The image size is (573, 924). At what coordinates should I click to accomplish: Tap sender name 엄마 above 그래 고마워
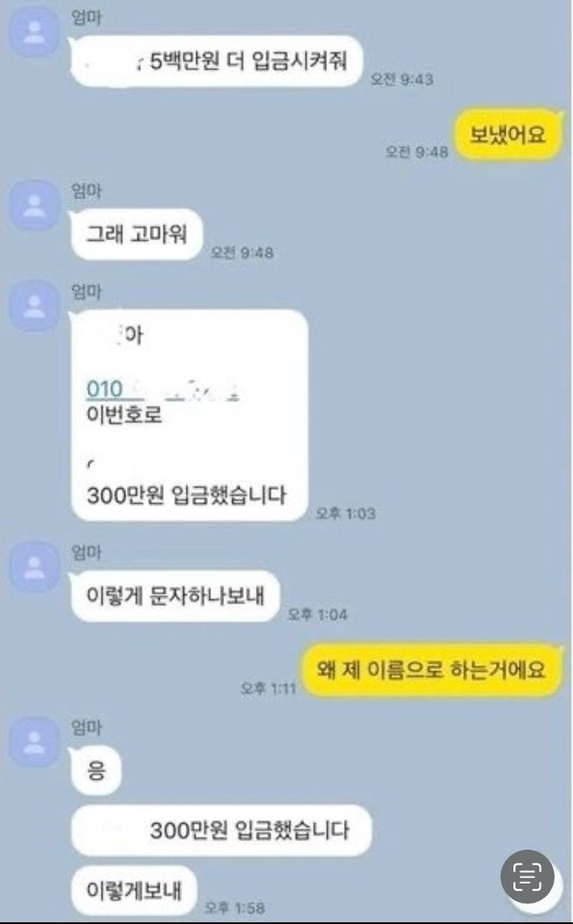pyautogui.click(x=86, y=191)
